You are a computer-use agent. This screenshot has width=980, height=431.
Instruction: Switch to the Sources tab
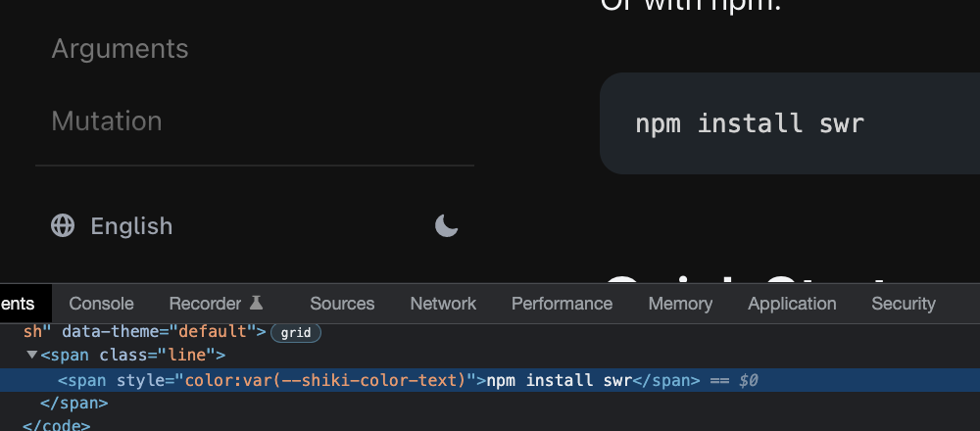coord(342,304)
